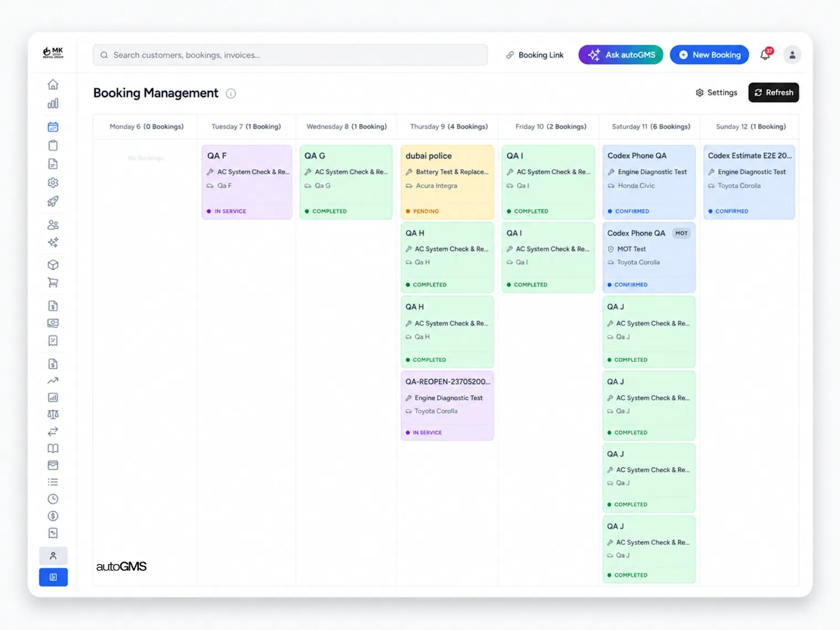840x630 pixels.
Task: Open the open-book sidebar icon
Action: (x=53, y=448)
